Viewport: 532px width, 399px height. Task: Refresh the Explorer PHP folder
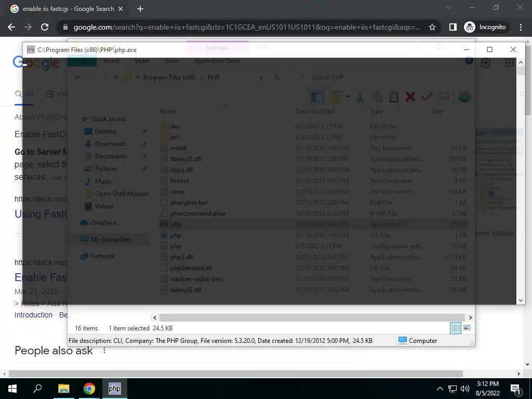pyautogui.click(x=277, y=78)
